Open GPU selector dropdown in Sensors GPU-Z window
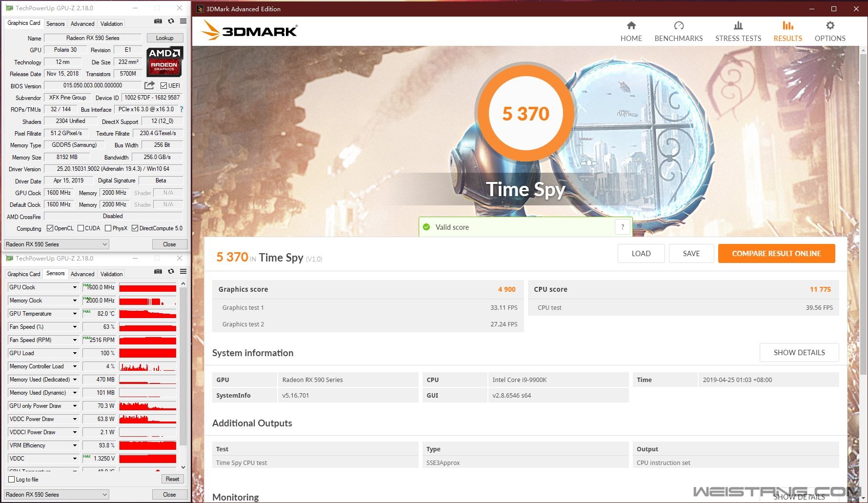The height and width of the screenshot is (503, 868). (x=57, y=495)
